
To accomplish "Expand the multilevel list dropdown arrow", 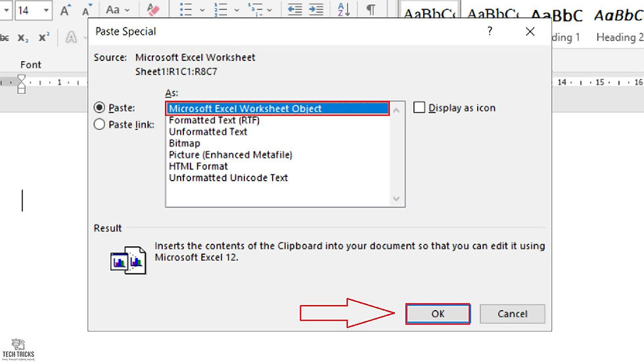I will [x=269, y=10].
